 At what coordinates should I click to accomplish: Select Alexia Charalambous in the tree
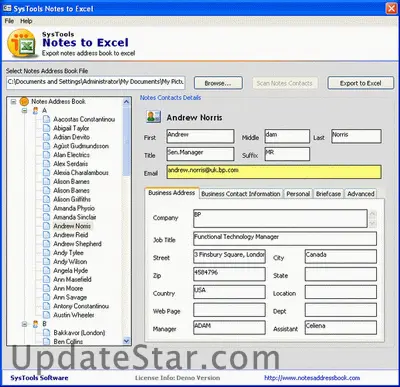click(81, 173)
